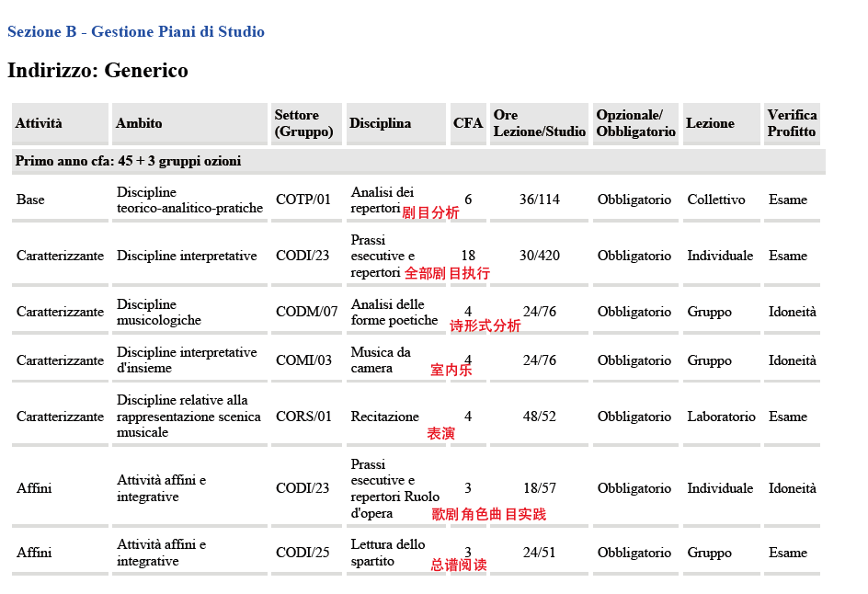Select Discipline teorico-analitico-pratiche cell
The height and width of the screenshot is (594, 868).
(189, 200)
